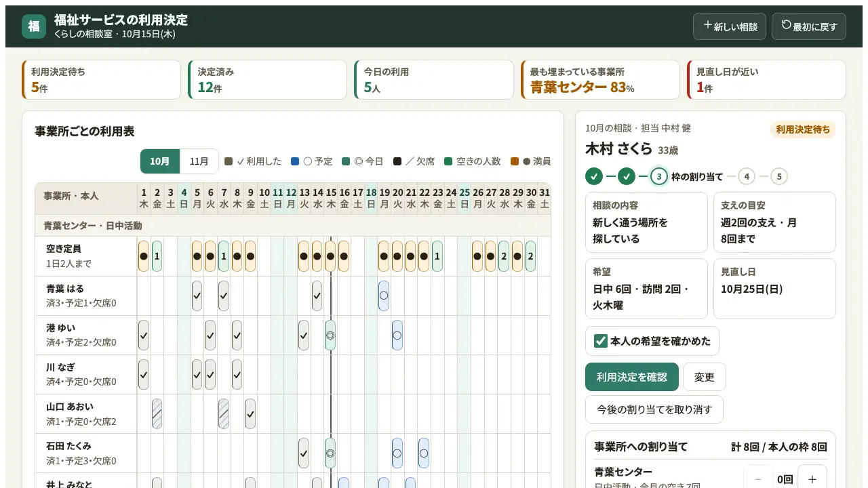The height and width of the screenshot is (488, 868).
Task: Toggle 本人の希望を確かめた checkbox
Action: coord(600,341)
